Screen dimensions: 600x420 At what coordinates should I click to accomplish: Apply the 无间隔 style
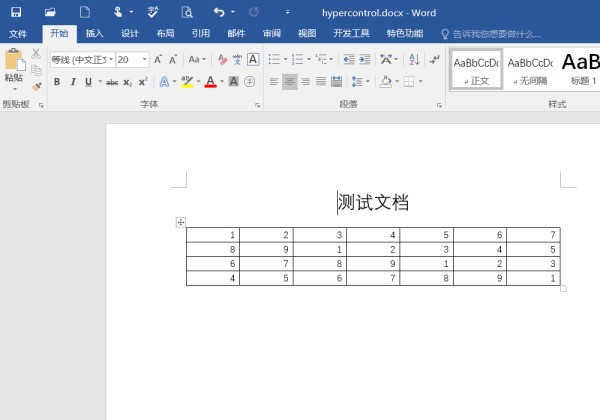click(530, 68)
